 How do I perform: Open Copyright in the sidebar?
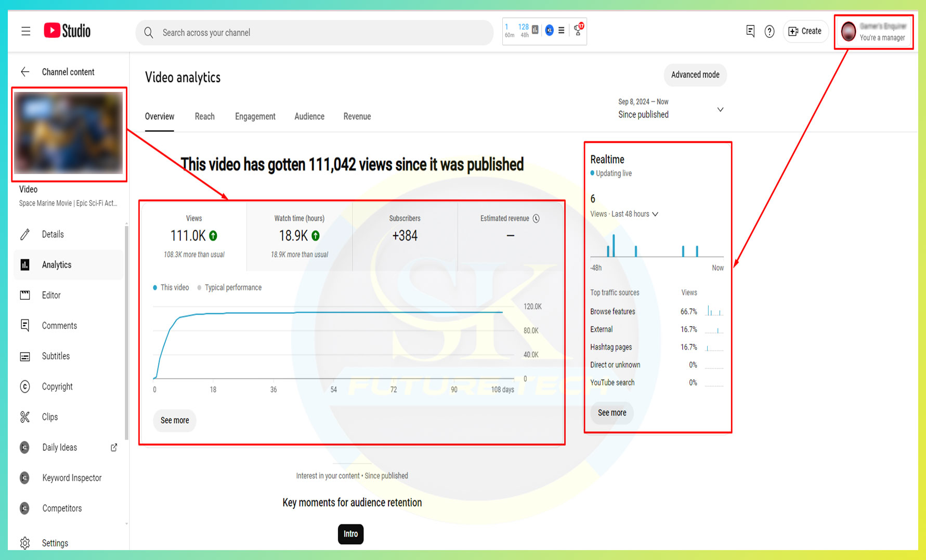(x=57, y=386)
